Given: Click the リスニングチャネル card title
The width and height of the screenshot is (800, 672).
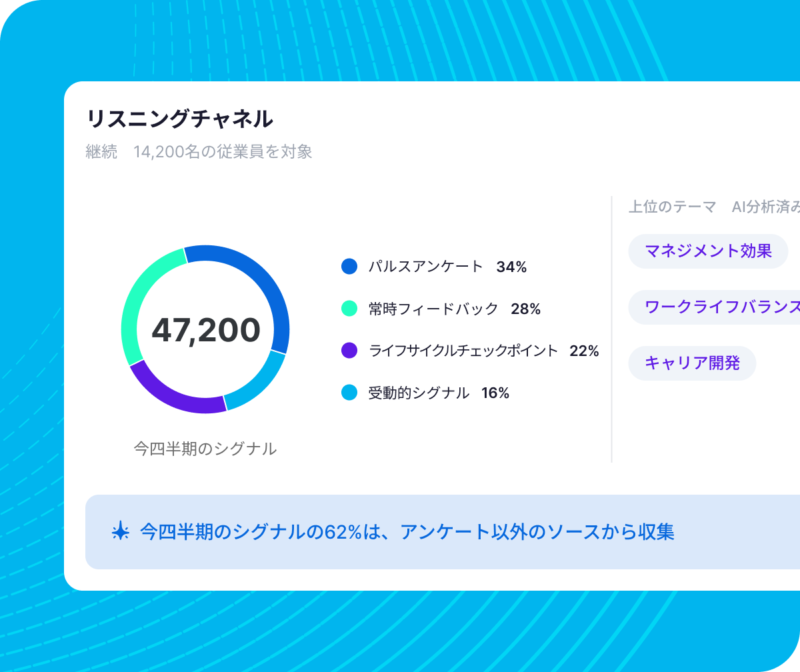Looking at the screenshot, I should click(x=180, y=119).
